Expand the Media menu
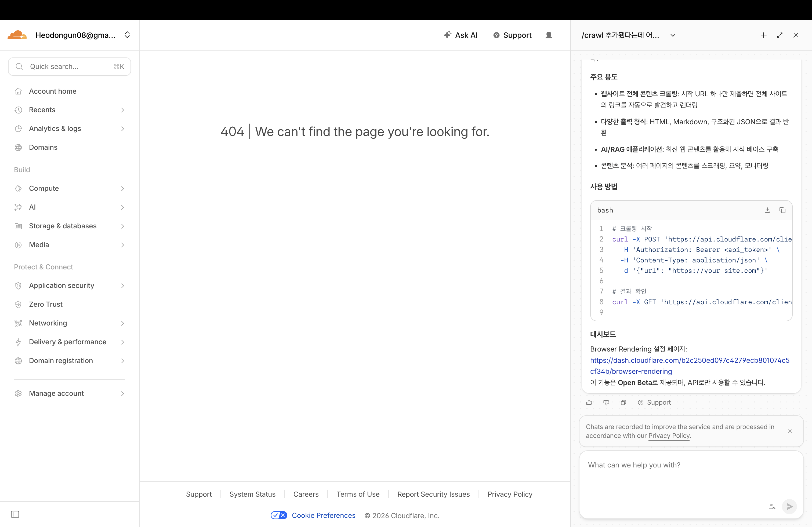 click(70, 245)
